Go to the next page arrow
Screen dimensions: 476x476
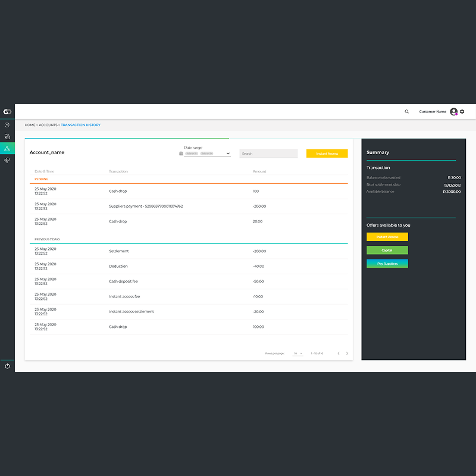point(347,353)
